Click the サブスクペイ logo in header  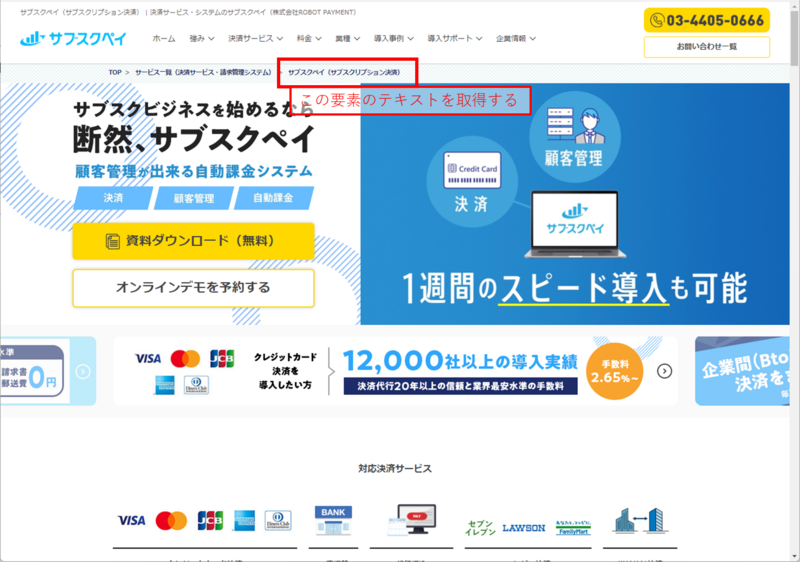tap(73, 39)
